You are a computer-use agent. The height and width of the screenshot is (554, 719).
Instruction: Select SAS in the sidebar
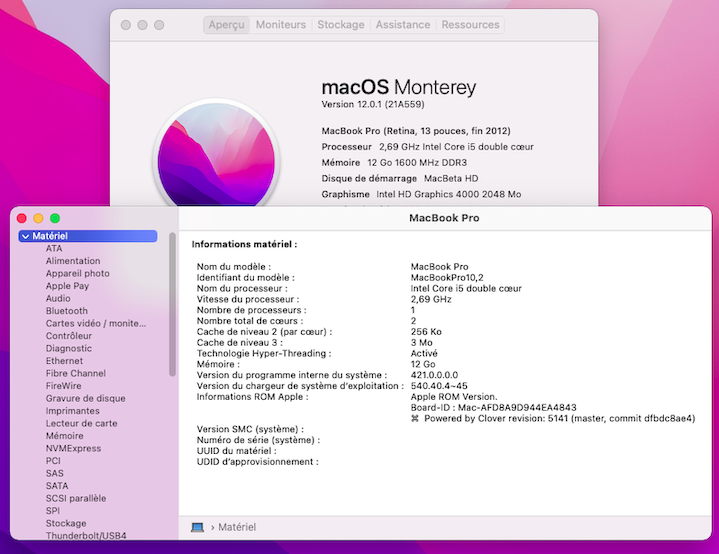[x=55, y=473]
